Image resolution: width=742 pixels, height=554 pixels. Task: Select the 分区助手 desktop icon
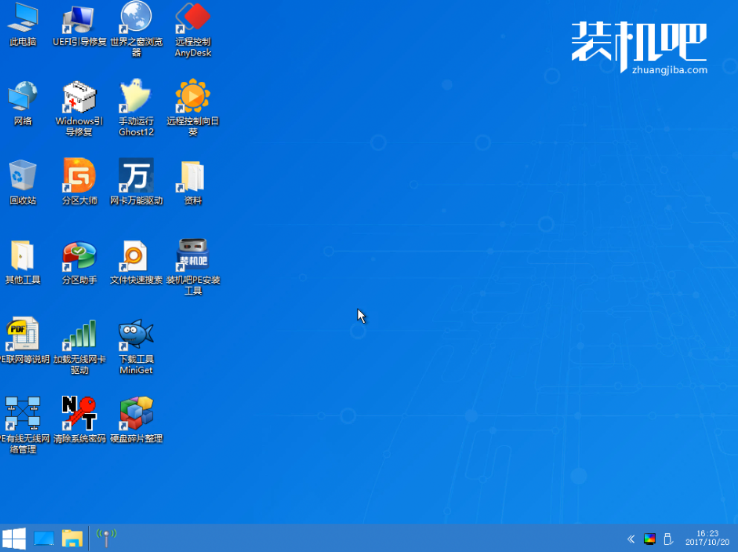pos(79,256)
